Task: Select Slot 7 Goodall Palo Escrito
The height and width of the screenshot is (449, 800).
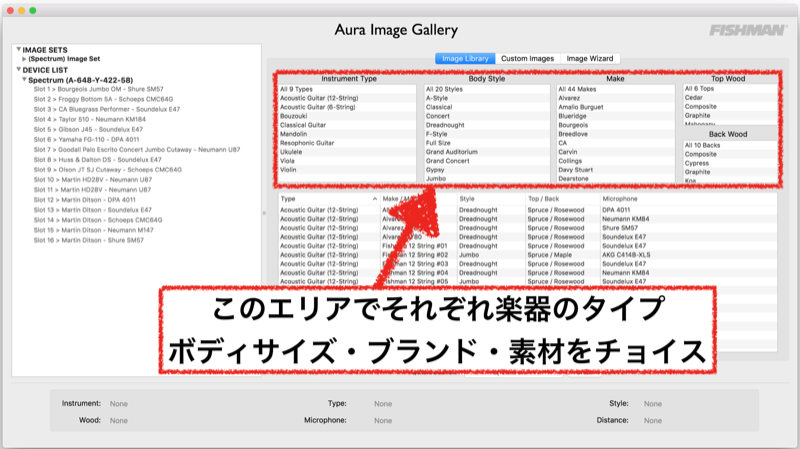Action: click(x=137, y=149)
